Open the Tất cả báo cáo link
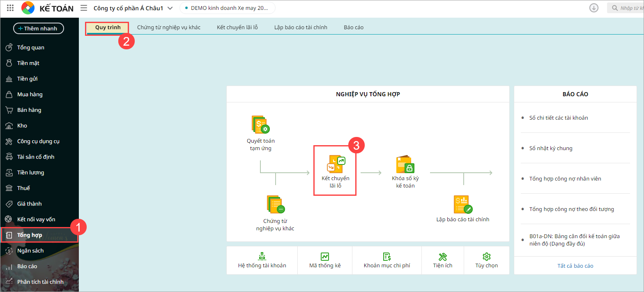This screenshot has height=292, width=644. 575,266
